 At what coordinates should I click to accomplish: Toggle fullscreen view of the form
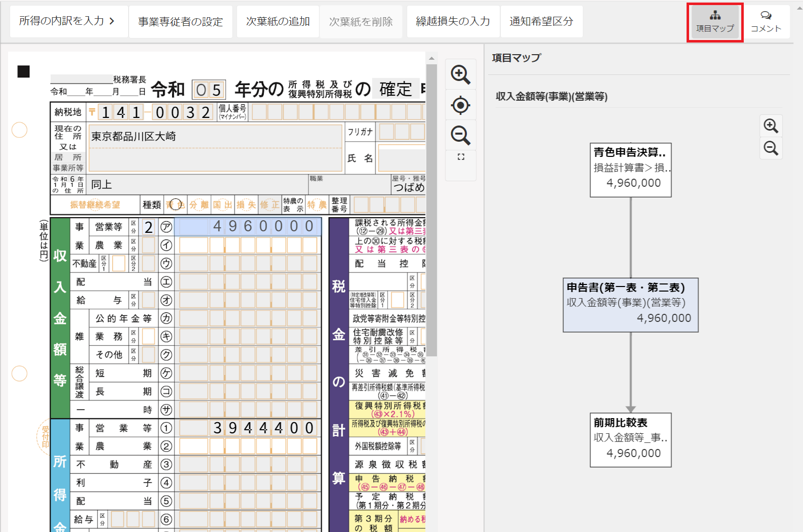coord(461,157)
